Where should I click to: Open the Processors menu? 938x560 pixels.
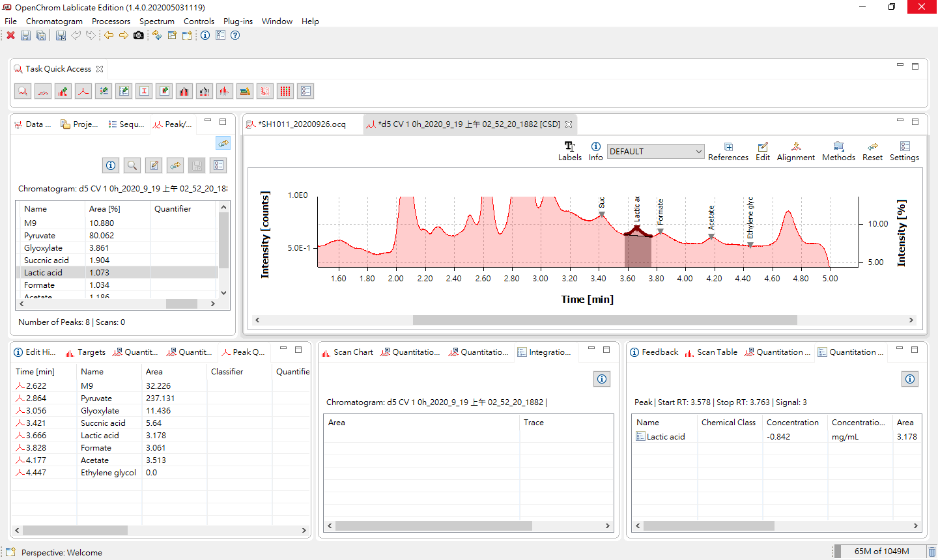click(x=111, y=21)
